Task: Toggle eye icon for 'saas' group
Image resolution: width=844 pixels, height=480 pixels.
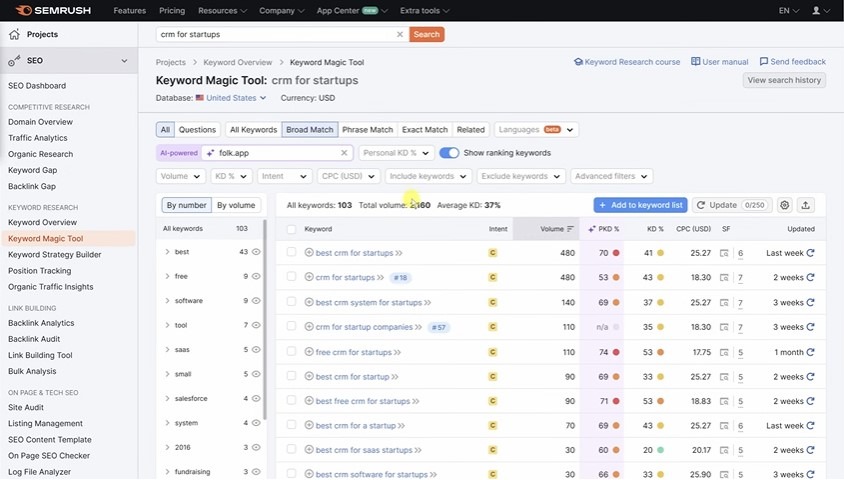Action: (x=256, y=350)
